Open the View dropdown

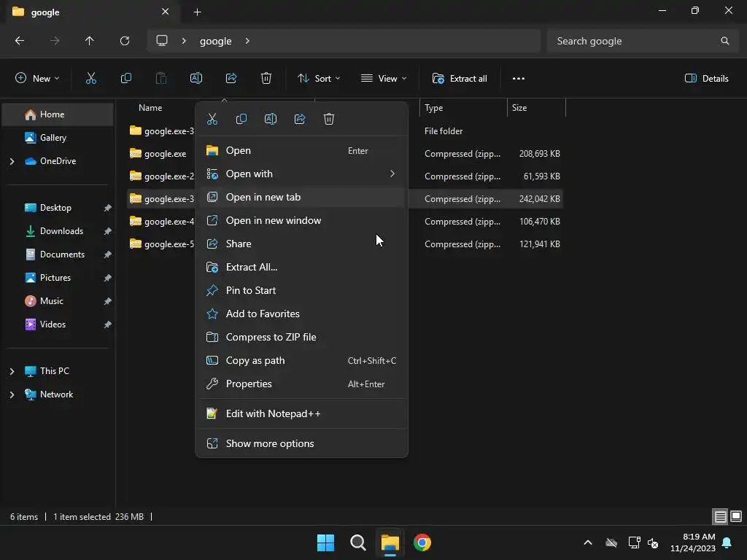(384, 79)
